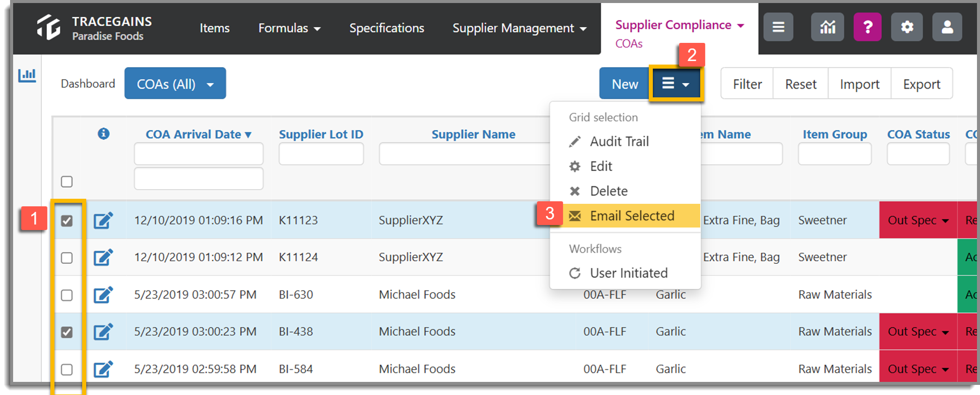Click second COA Arrival Date filter field
Viewport: 980px width, 395px height.
point(199,179)
